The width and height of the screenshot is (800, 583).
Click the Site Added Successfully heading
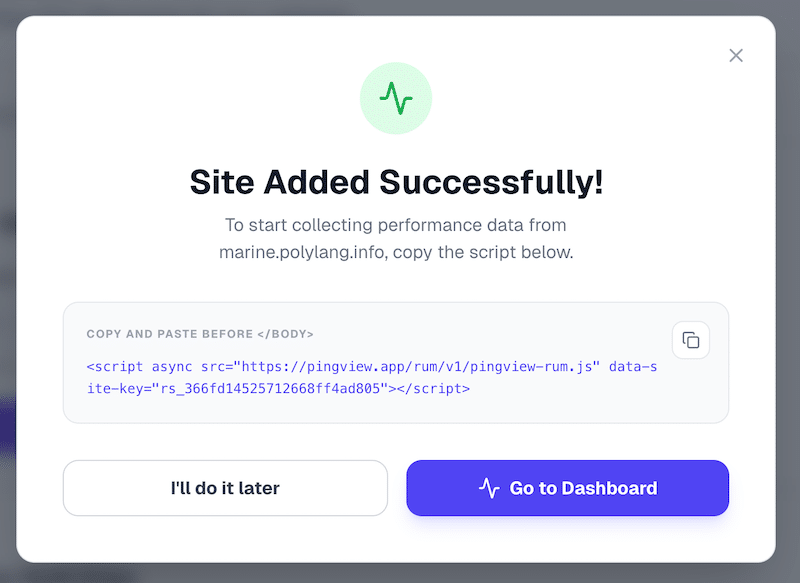tap(396, 182)
